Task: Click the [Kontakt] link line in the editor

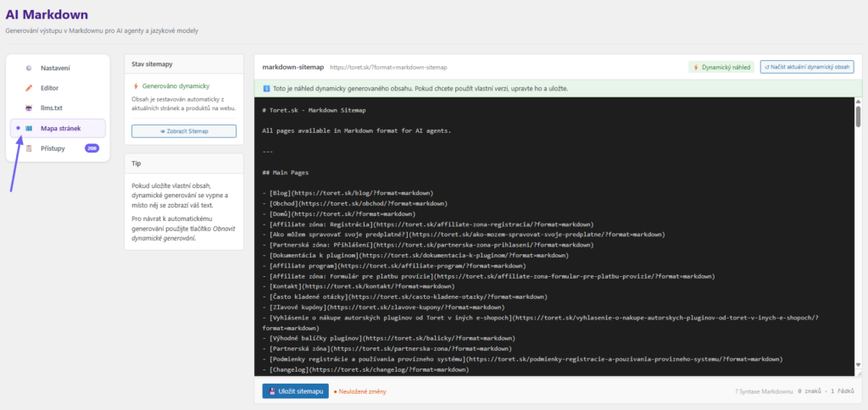Action: [x=359, y=286]
